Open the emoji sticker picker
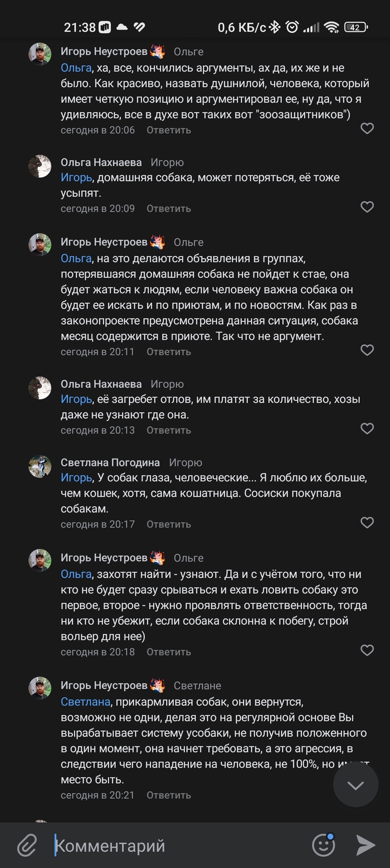The height and width of the screenshot is (868, 390). tap(323, 845)
